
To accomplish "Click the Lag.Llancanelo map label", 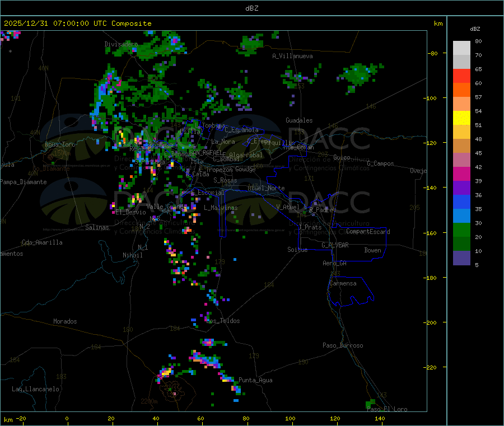I will pyautogui.click(x=36, y=389).
